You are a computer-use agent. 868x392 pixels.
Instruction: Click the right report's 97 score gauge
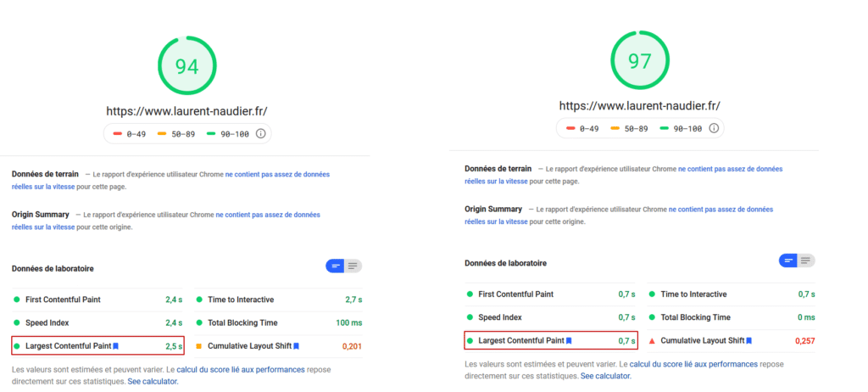[639, 61]
